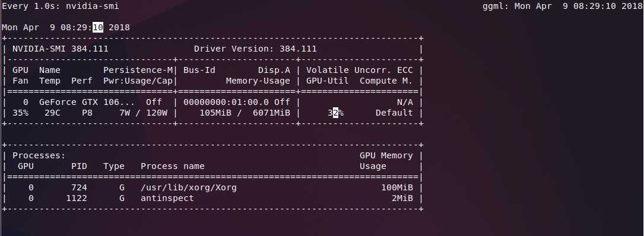Click the highlighted seconds in the date line
This screenshot has width=644, height=236.
click(x=98, y=27)
